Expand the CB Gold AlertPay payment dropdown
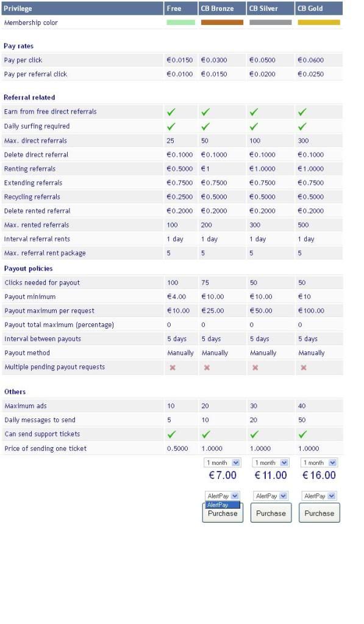364x624 pixels. click(x=319, y=496)
